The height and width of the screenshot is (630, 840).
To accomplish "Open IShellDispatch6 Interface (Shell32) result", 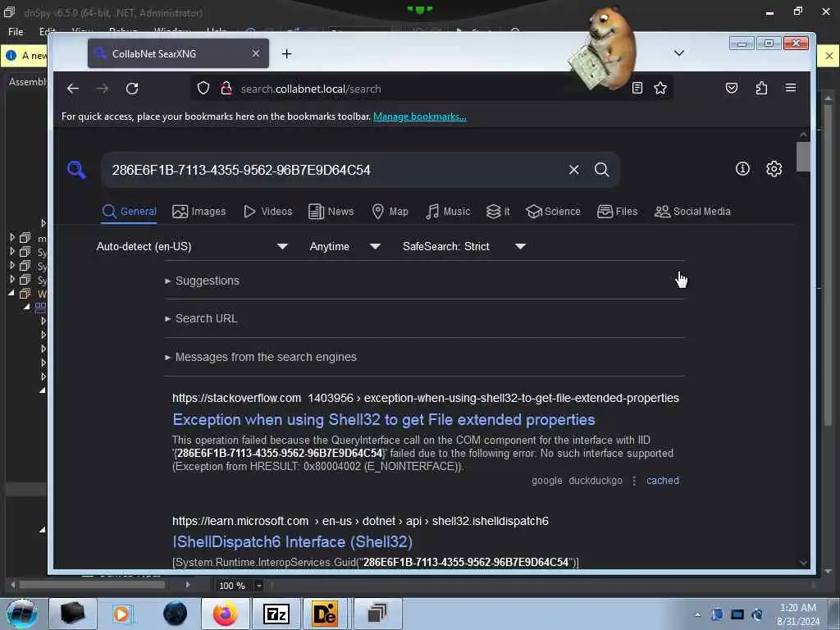I will click(x=293, y=541).
